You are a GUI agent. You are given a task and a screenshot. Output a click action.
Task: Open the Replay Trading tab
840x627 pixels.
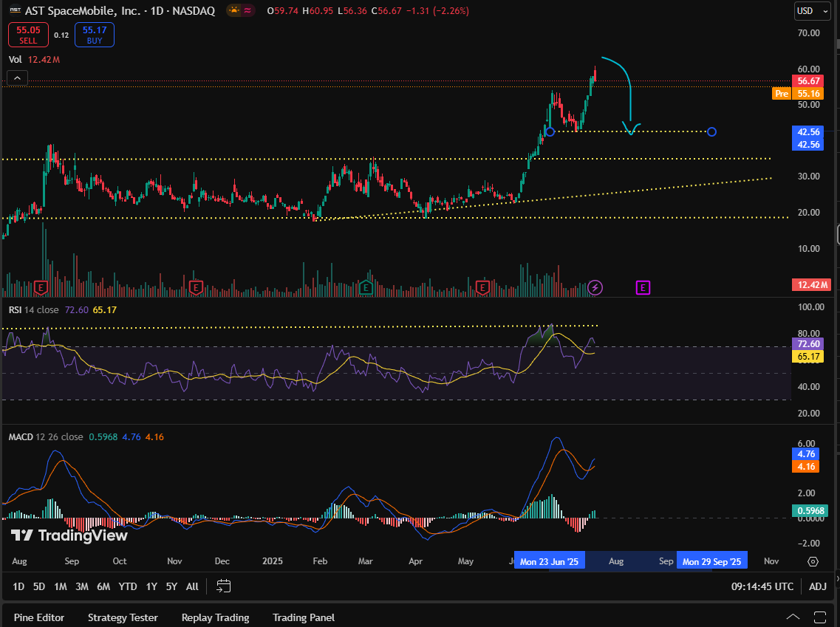click(216, 617)
